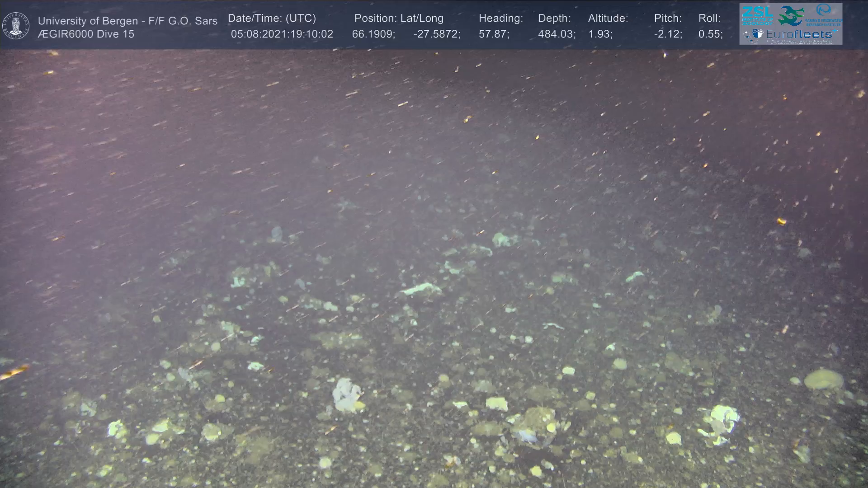Click the longitude value -27.5872
The height and width of the screenshot is (488, 868).
436,34
